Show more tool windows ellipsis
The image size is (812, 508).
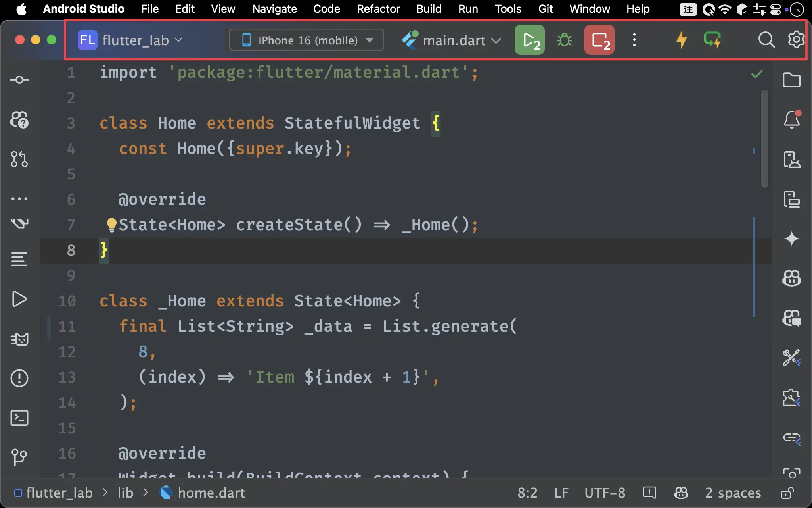point(19,199)
